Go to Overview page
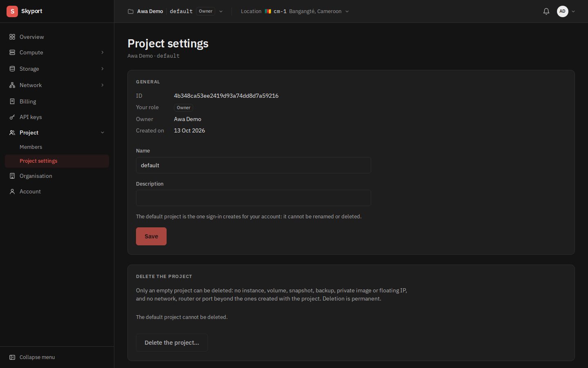Image resolution: width=588 pixels, height=368 pixels. 57,37
